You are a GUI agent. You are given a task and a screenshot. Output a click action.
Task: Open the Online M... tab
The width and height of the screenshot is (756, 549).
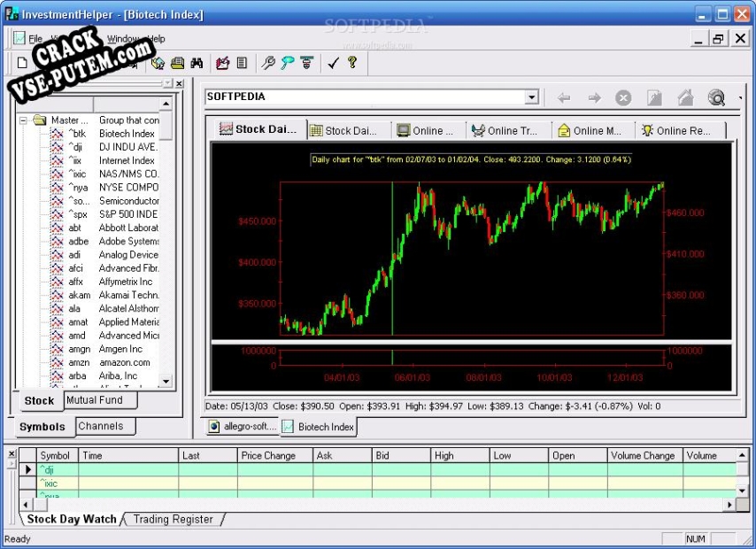point(593,131)
